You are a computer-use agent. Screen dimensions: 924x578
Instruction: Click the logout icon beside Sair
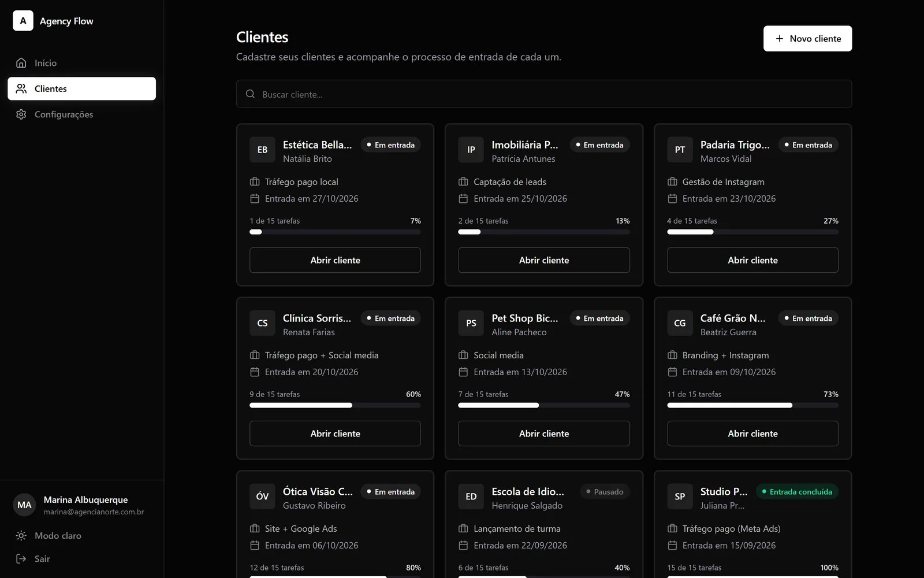click(21, 558)
